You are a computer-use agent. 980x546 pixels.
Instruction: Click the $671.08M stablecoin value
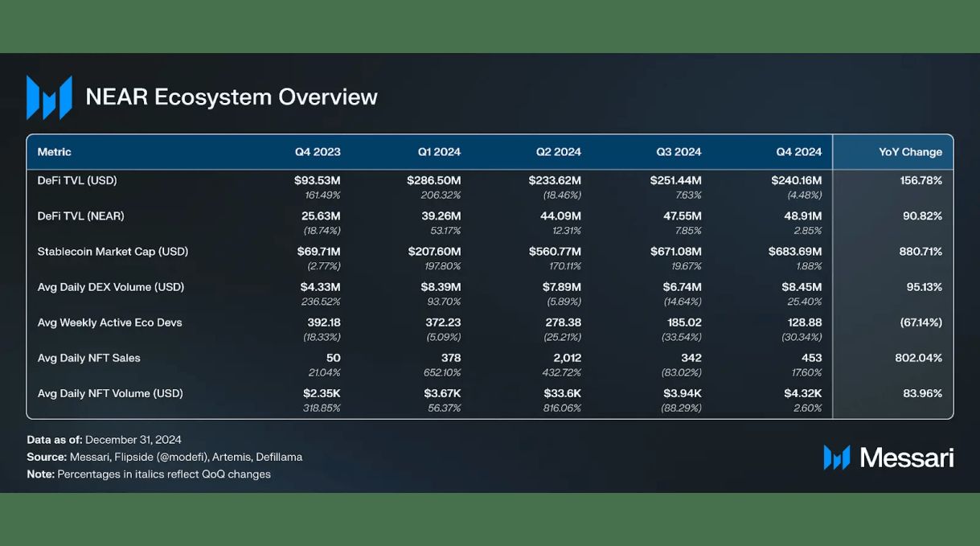coord(676,252)
